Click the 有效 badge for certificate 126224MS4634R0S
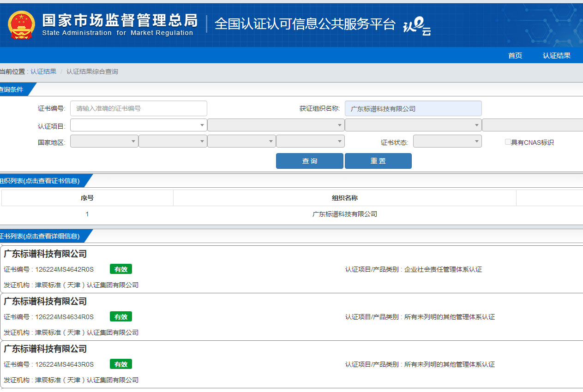The width and height of the screenshot is (583, 392). pyautogui.click(x=121, y=317)
